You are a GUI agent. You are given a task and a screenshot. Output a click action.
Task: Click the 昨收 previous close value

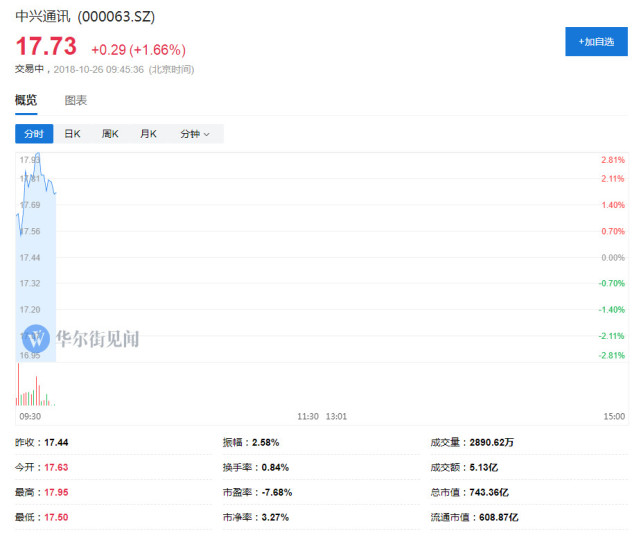pyautogui.click(x=56, y=442)
